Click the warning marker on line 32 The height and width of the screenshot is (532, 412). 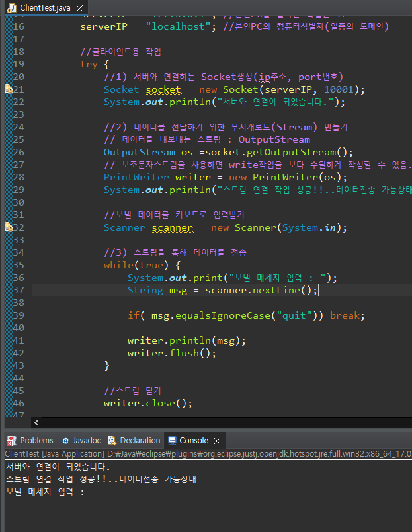coord(9,227)
